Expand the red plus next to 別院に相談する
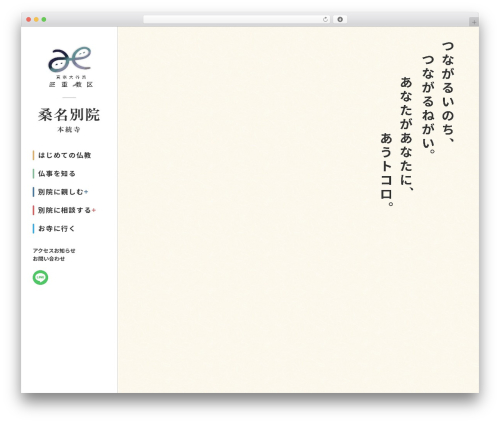This screenshot has height=423, width=500. (x=94, y=210)
